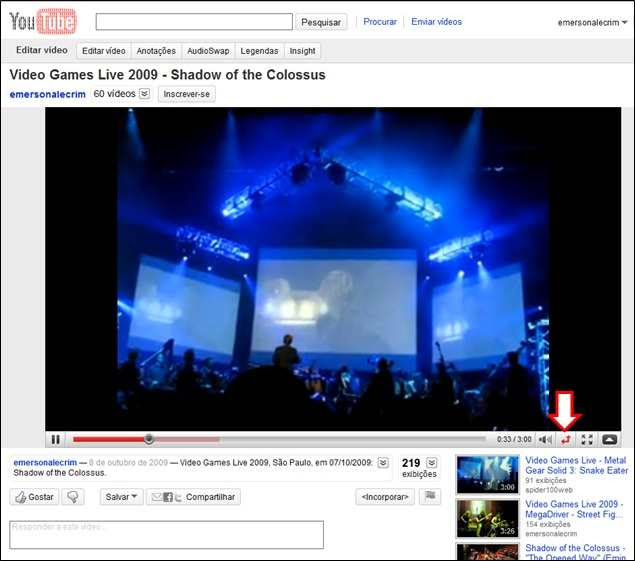Click the Pesquisar search button
The image size is (635, 561).
point(321,22)
